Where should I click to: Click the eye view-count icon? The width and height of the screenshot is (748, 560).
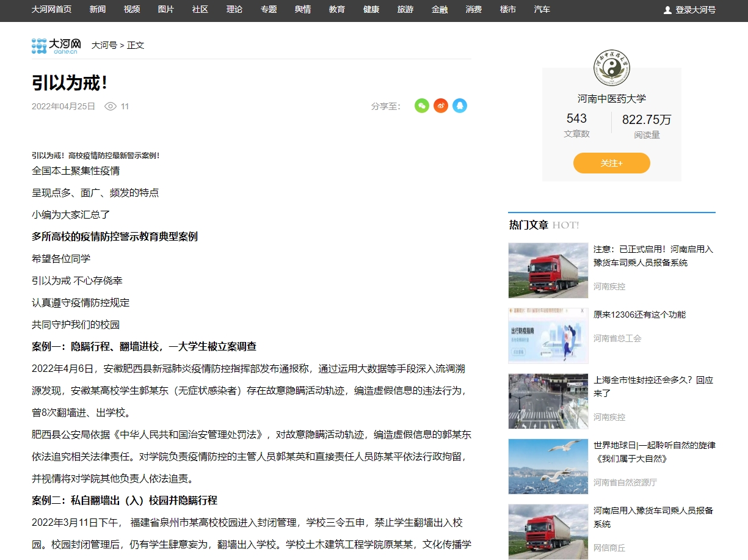point(111,106)
